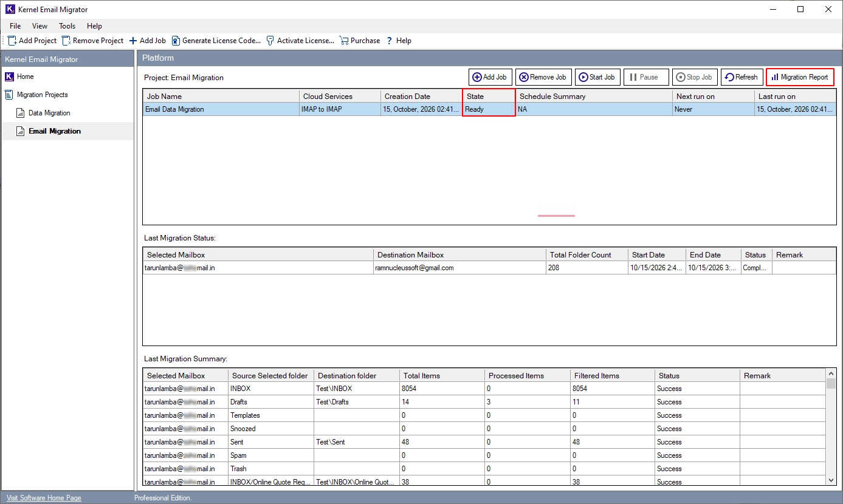Image resolution: width=843 pixels, height=504 pixels.
Task: Click the Generate License Code icon
Action: pos(176,41)
